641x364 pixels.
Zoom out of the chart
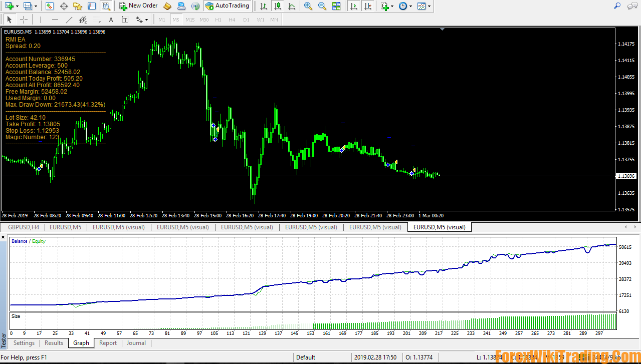click(322, 6)
